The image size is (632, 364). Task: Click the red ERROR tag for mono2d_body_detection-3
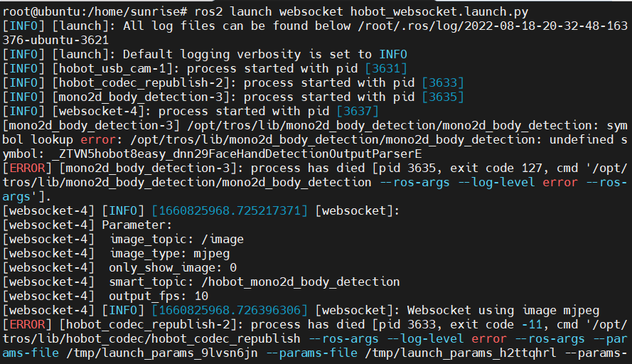(x=28, y=168)
